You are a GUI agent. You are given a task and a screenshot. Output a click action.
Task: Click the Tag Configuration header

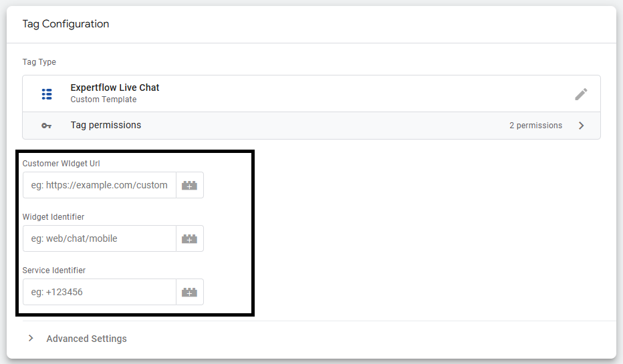(66, 24)
